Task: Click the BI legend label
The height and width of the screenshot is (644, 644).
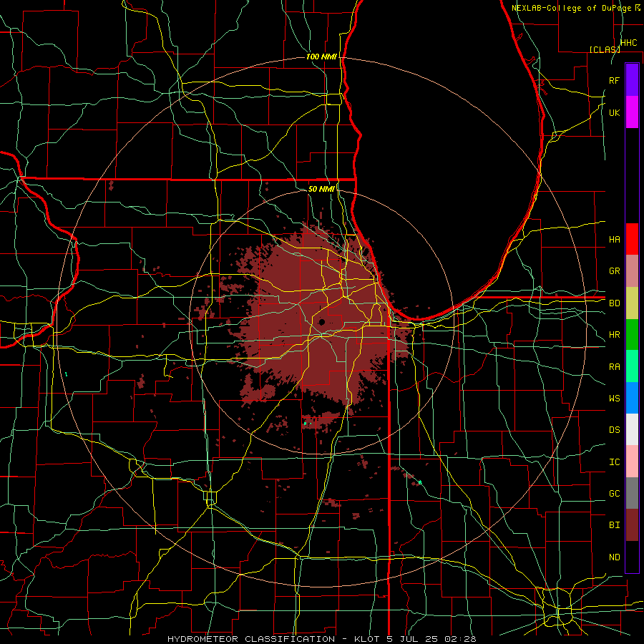Action: [x=615, y=525]
